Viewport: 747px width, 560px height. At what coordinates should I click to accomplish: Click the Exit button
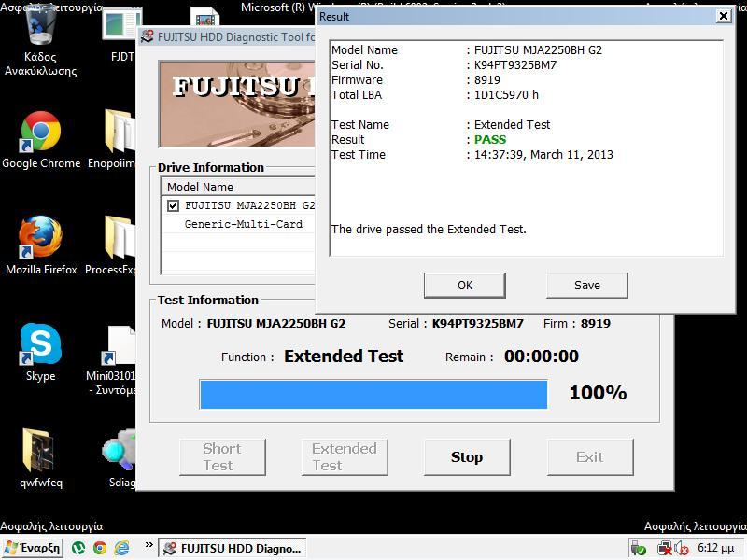(x=590, y=457)
